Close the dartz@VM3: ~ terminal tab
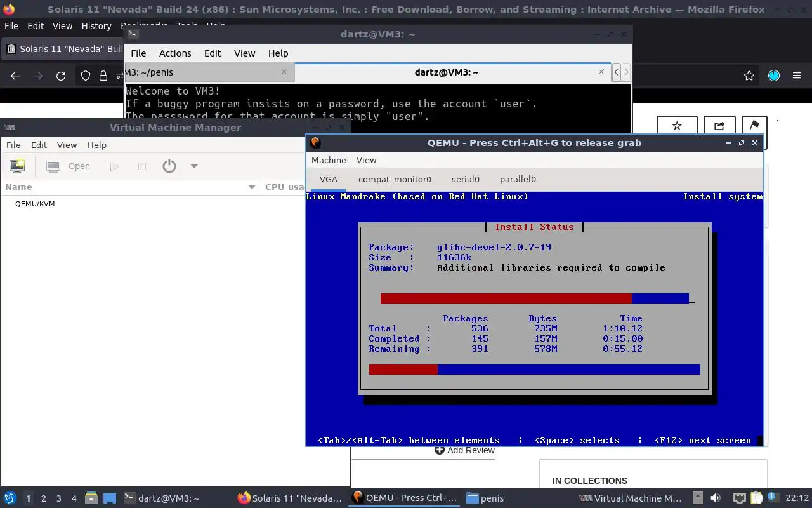This screenshot has width=812, height=508. click(x=601, y=72)
